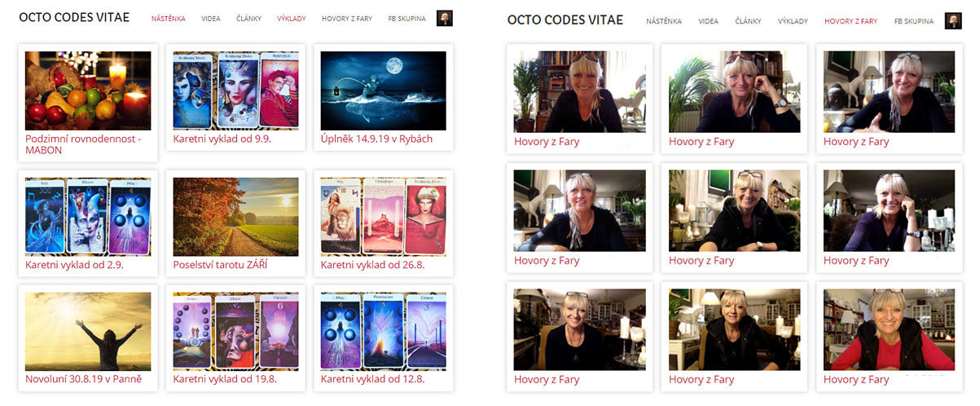Go to VIDEA in the left navigation

[x=210, y=19]
